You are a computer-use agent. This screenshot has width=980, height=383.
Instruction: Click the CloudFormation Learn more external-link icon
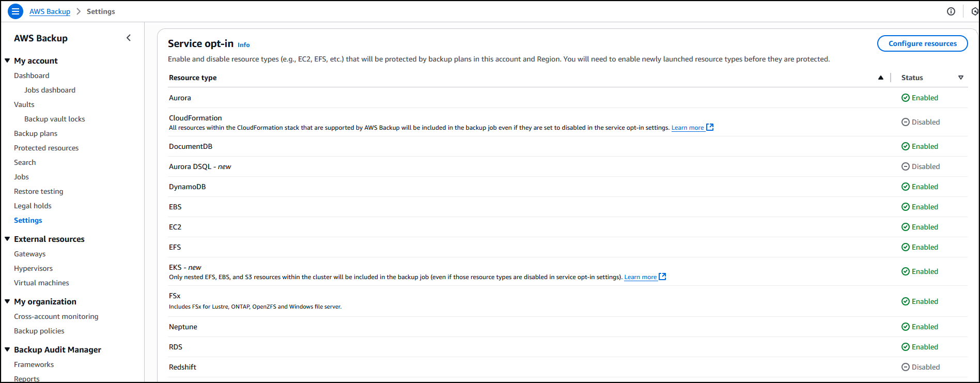point(710,127)
